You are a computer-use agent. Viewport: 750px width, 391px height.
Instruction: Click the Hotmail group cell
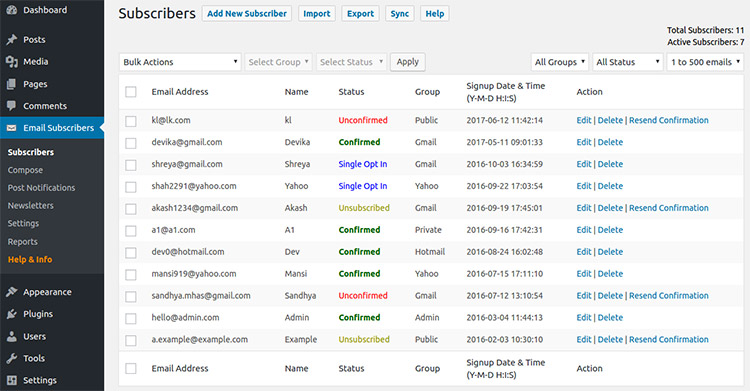point(430,252)
